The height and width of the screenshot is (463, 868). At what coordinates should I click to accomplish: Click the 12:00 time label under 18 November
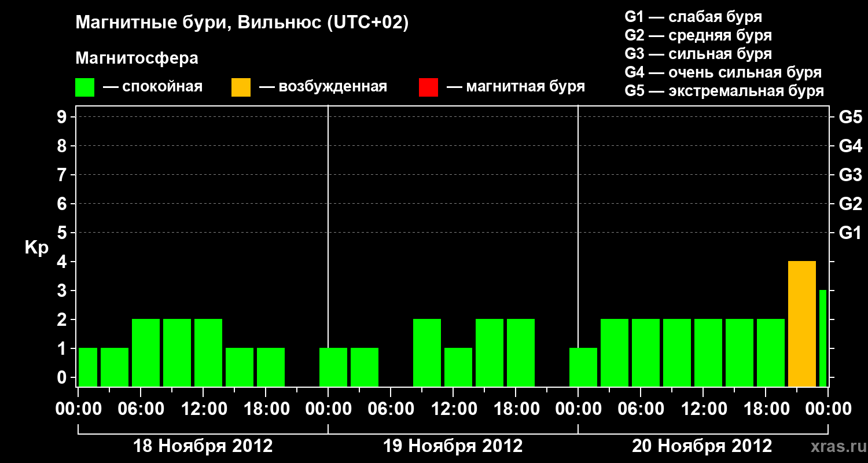tap(203, 409)
